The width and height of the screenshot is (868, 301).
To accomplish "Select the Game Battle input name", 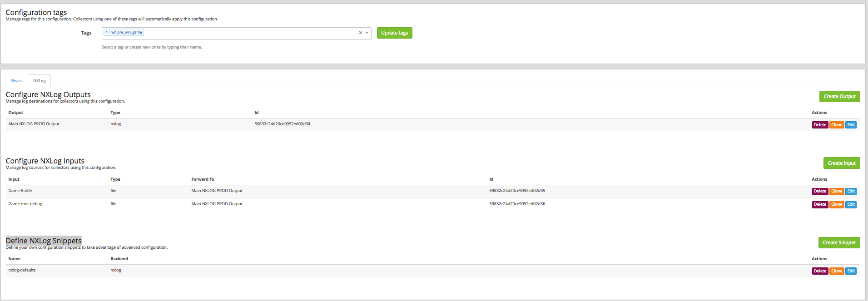I will pyautogui.click(x=20, y=191).
